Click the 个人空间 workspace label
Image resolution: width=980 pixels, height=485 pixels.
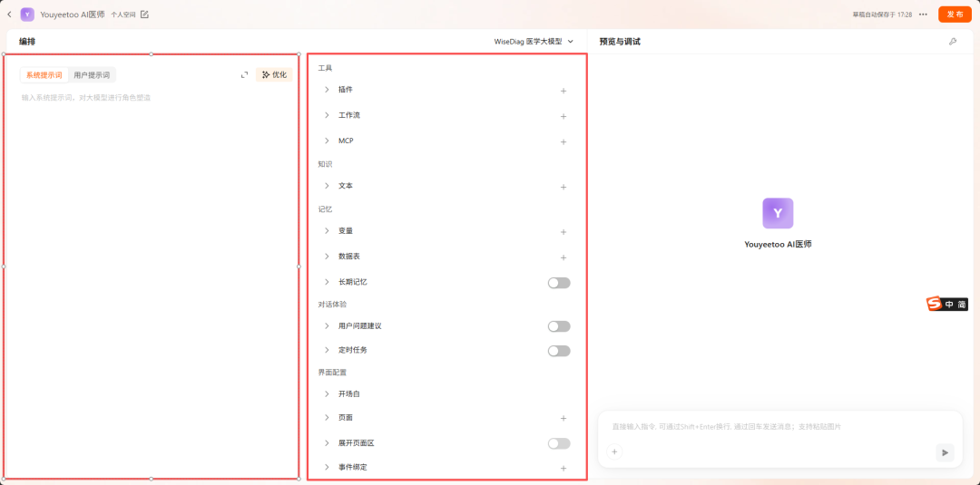123,15
